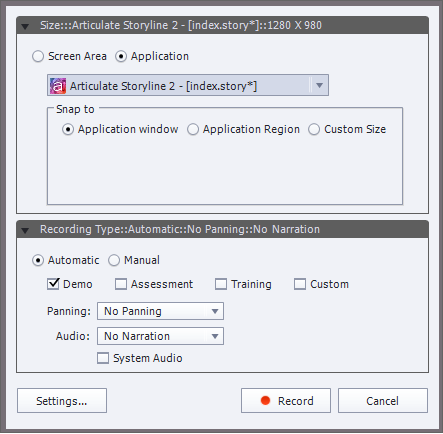Image resolution: width=443 pixels, height=434 pixels.
Task: Open the Audio narration dropdown
Action: pyautogui.click(x=160, y=336)
